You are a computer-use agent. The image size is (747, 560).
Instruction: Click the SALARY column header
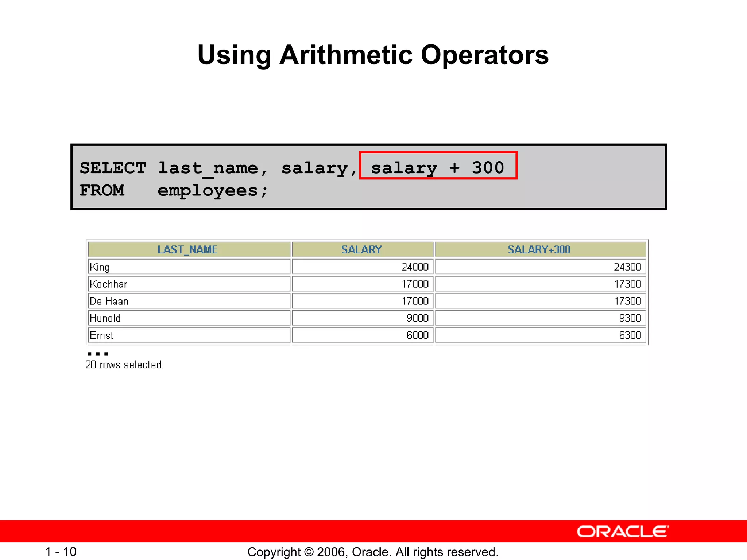[361, 250]
